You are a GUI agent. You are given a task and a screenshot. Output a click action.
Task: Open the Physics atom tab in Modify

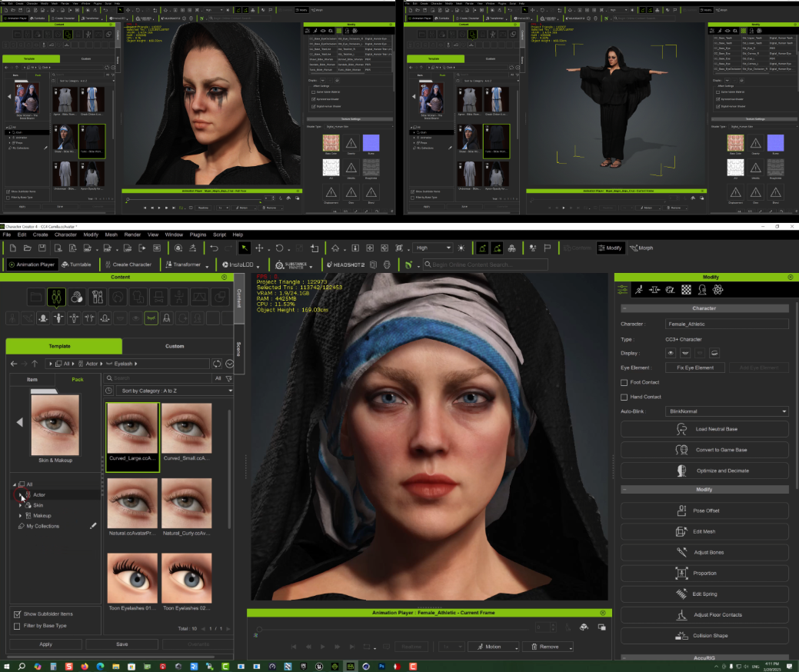(x=718, y=290)
